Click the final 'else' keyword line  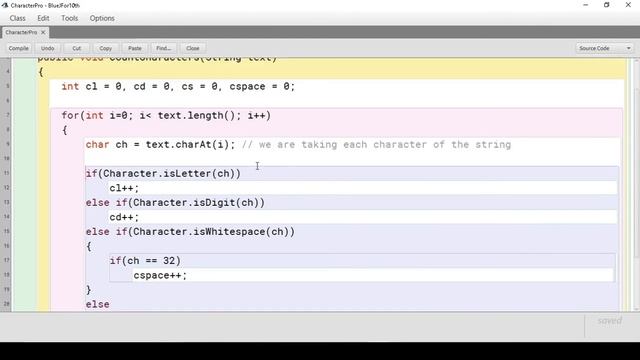[x=98, y=304]
